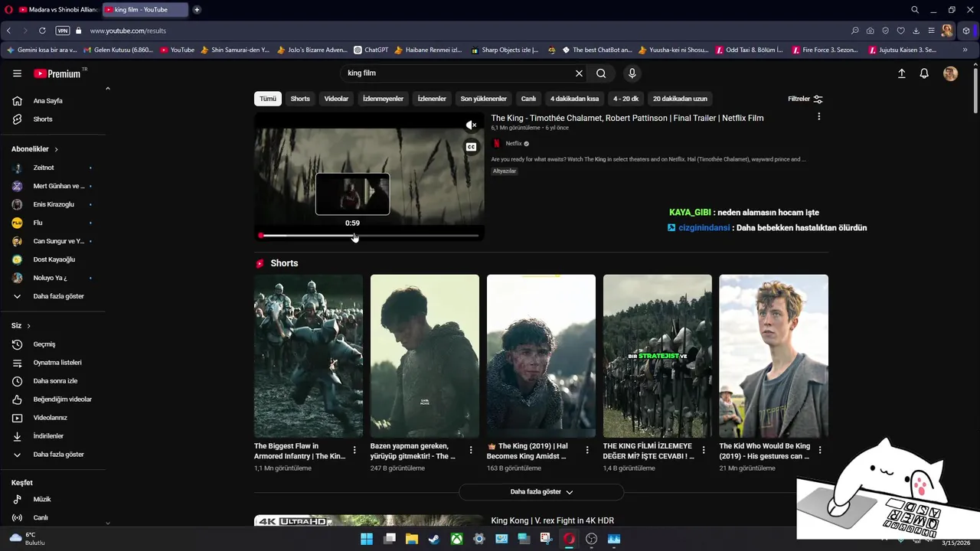The width and height of the screenshot is (980, 551).
Task: Select the İzlenenler filter chip
Action: pos(432,99)
